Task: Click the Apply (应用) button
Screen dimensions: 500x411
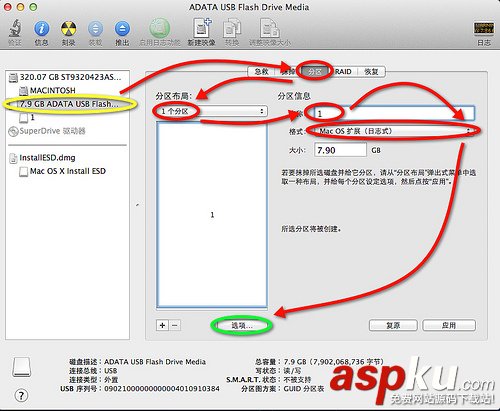Action: click(x=449, y=325)
